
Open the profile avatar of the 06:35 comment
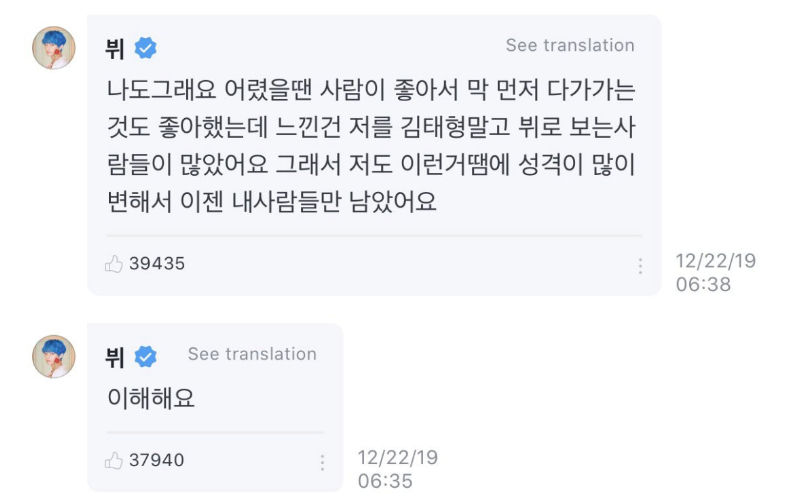[54, 356]
